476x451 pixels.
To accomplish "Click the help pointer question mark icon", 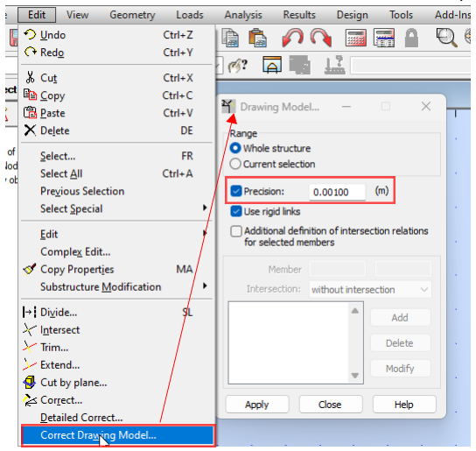I will [x=238, y=66].
